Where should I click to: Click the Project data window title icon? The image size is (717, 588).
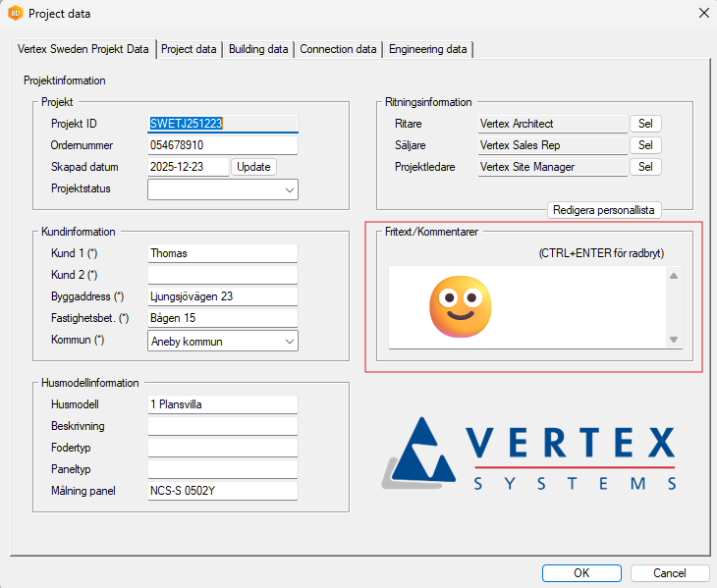pyautogui.click(x=16, y=14)
